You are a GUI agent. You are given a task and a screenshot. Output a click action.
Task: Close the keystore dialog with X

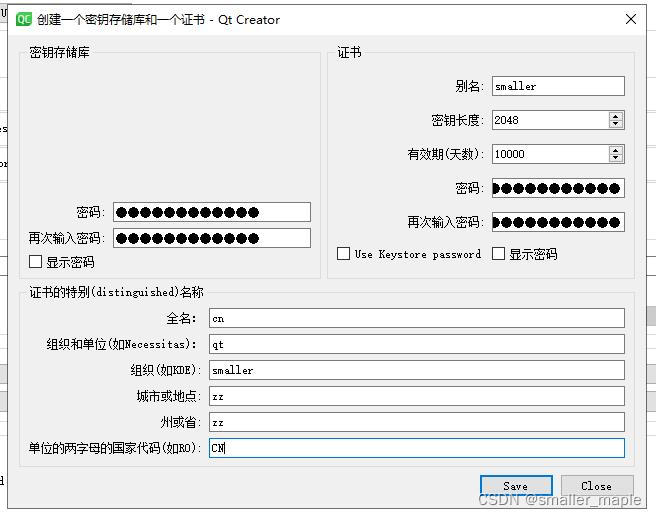coord(630,19)
